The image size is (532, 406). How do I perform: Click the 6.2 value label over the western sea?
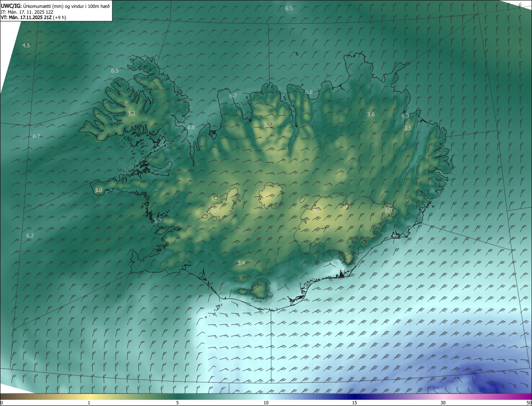[x=30, y=235]
